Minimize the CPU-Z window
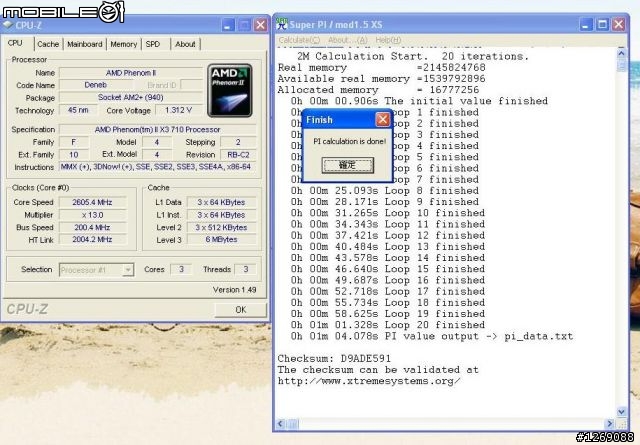640x445 pixels. (x=228, y=25)
